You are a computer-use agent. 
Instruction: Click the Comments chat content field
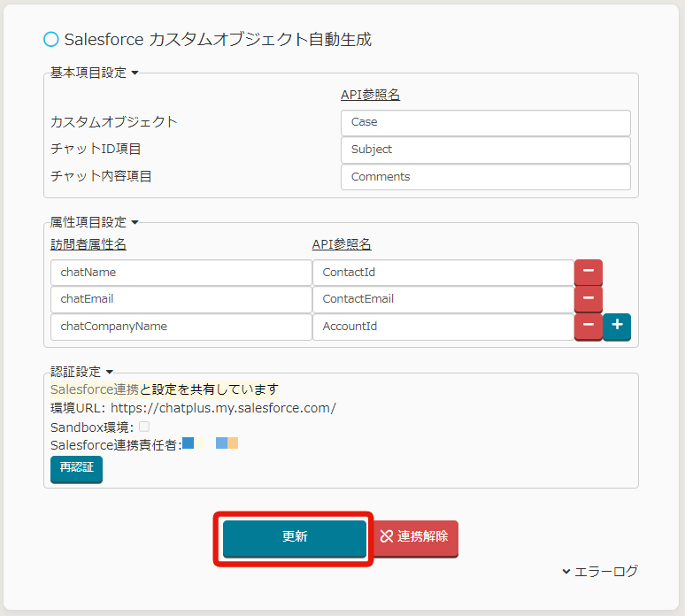coord(485,177)
